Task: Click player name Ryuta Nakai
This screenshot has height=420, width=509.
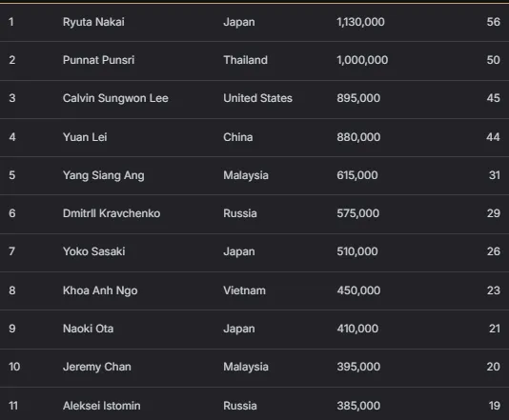Action: (x=93, y=22)
